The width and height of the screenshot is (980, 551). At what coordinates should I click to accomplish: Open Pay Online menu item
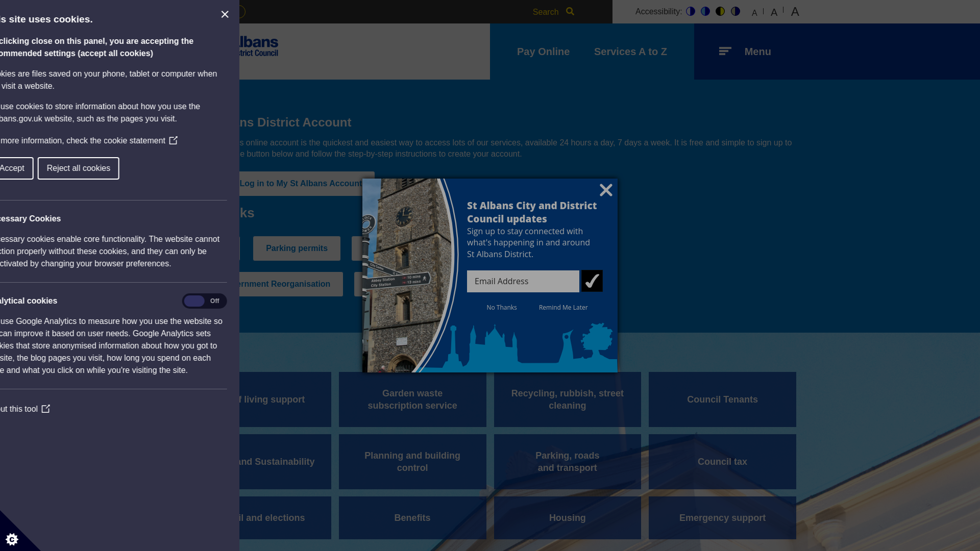click(x=543, y=52)
